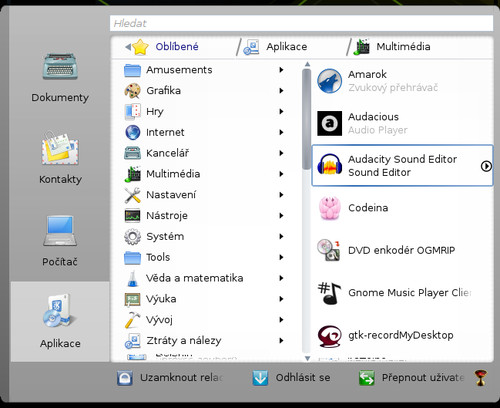Click the Audacity headphones icon
The width and height of the screenshot is (500, 408).
coord(329,165)
